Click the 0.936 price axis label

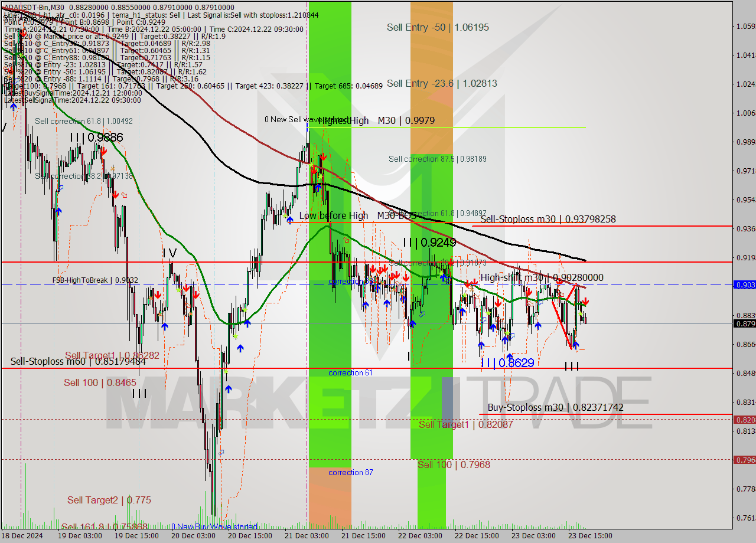coord(745,228)
